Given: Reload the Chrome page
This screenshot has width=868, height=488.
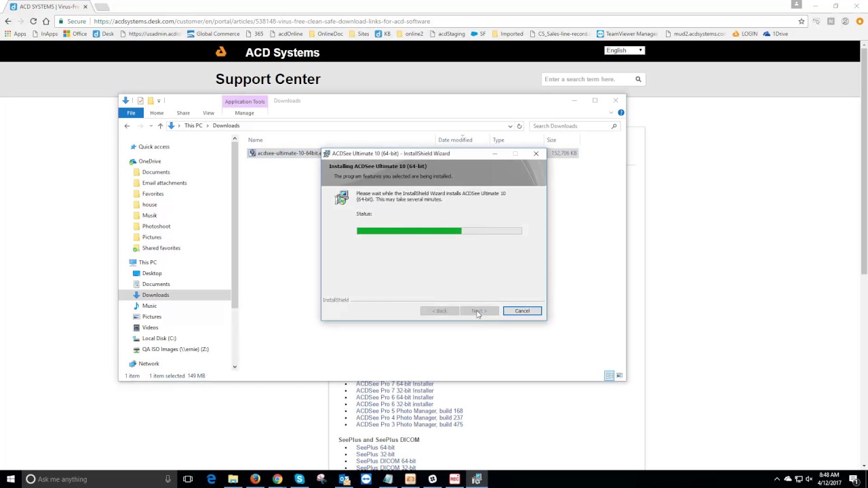Looking at the screenshot, I should 33,21.
